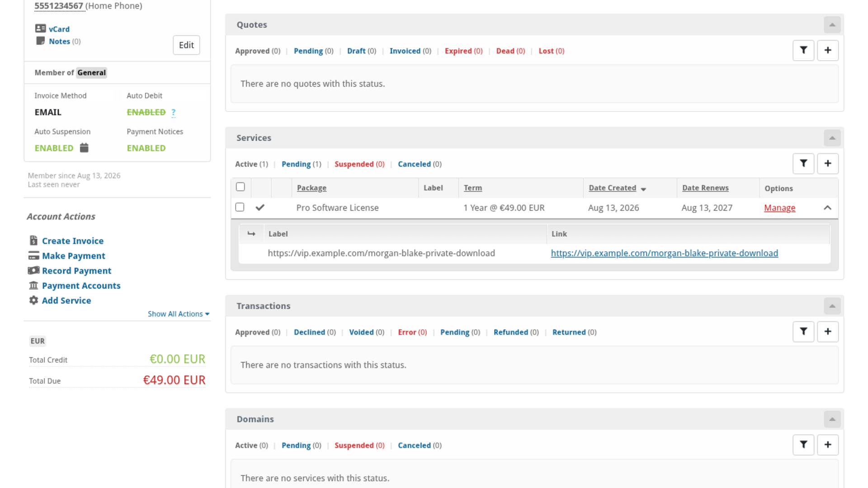The height and width of the screenshot is (488, 868).
Task: Add a new transaction with plus button
Action: pyautogui.click(x=828, y=332)
